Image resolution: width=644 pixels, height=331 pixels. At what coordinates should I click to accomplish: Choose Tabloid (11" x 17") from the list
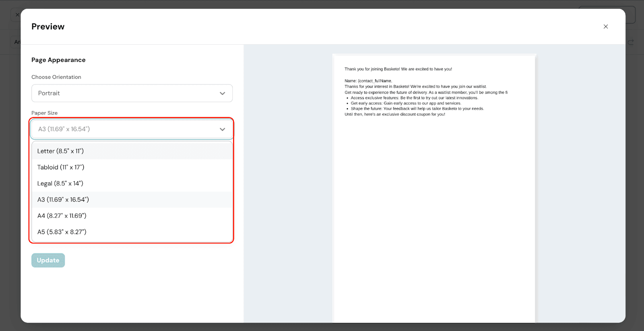[61, 167]
